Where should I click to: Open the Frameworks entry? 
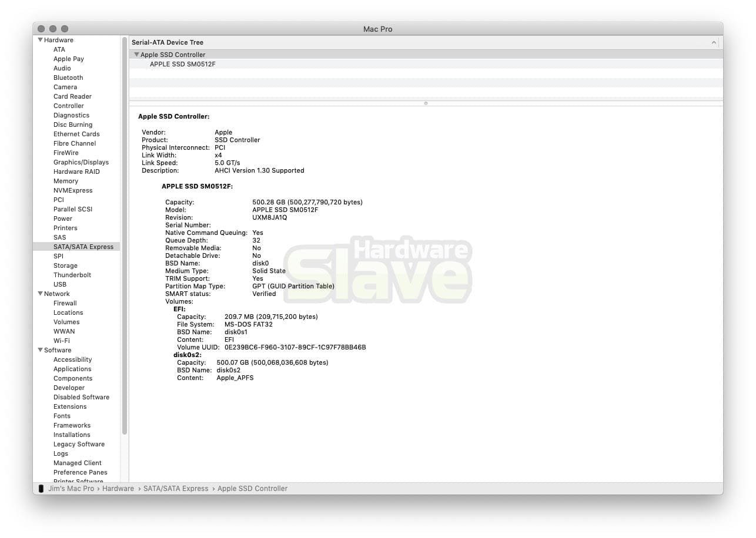click(x=72, y=425)
